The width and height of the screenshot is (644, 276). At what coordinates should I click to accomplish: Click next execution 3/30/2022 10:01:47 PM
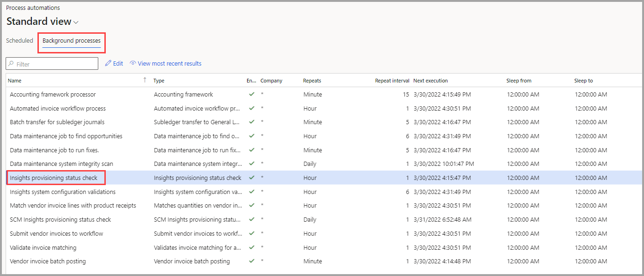pos(444,164)
